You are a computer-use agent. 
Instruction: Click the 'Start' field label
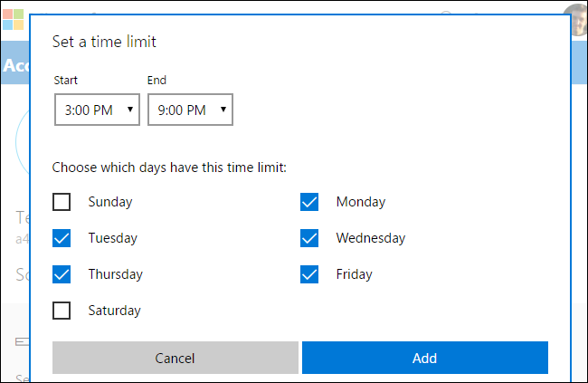[x=65, y=81]
